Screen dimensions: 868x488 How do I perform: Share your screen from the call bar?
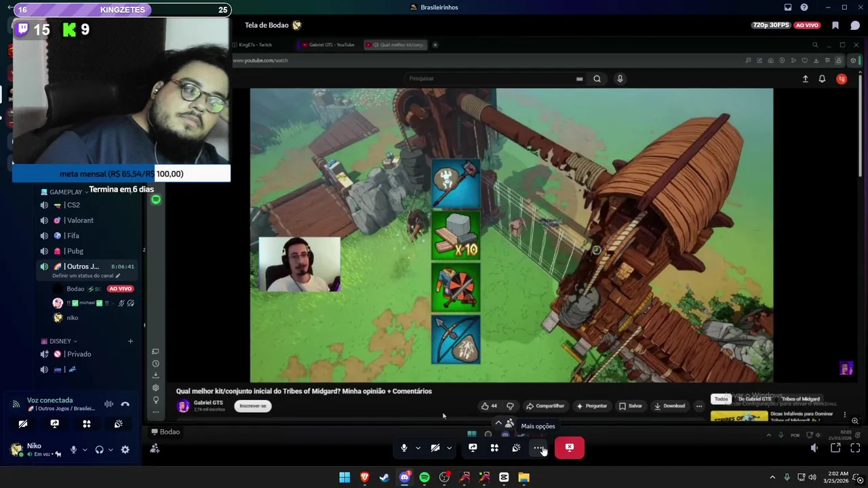[473, 448]
